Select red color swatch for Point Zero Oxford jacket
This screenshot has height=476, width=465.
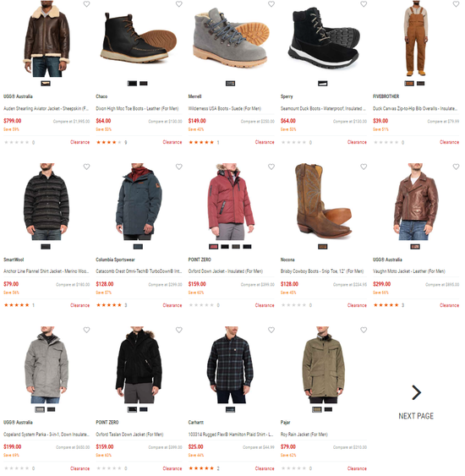click(x=213, y=247)
